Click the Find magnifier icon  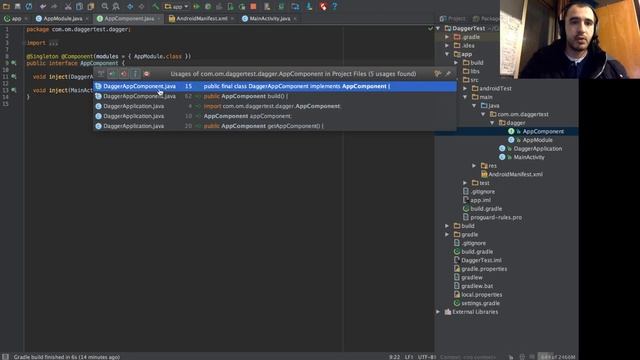[105, 7]
